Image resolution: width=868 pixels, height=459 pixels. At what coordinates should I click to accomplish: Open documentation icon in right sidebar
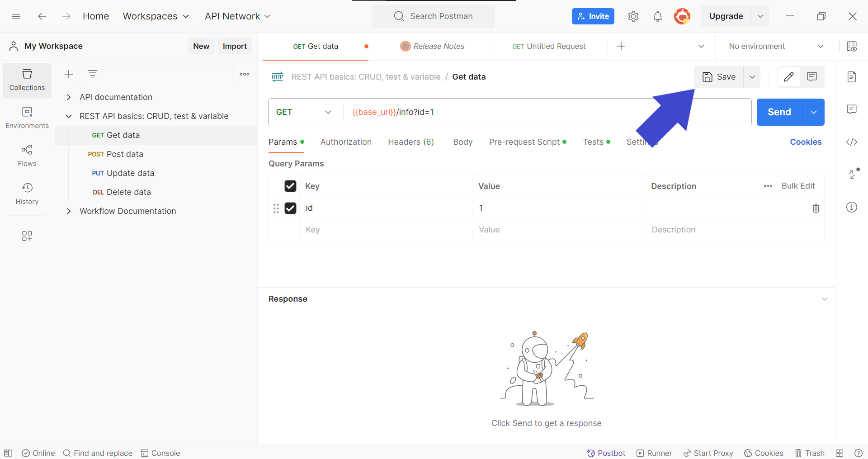pyautogui.click(x=852, y=77)
